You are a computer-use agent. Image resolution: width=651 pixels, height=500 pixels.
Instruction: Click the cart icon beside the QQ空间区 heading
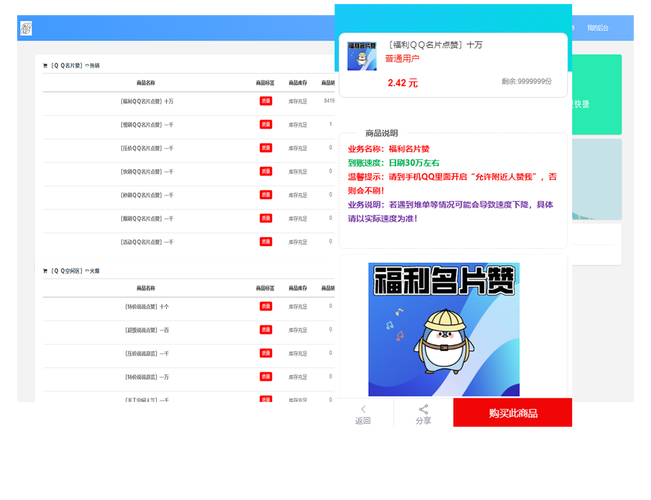point(45,271)
